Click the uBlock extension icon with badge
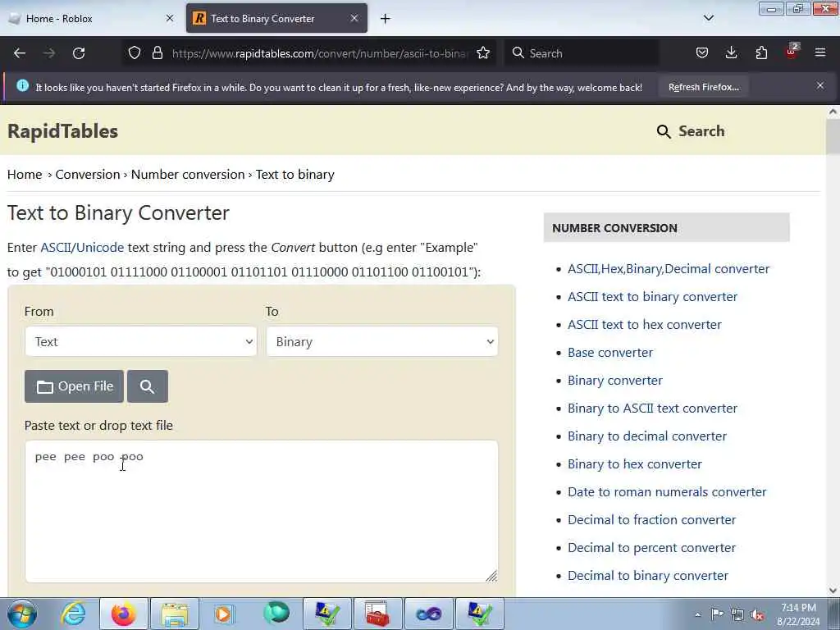 [792, 52]
